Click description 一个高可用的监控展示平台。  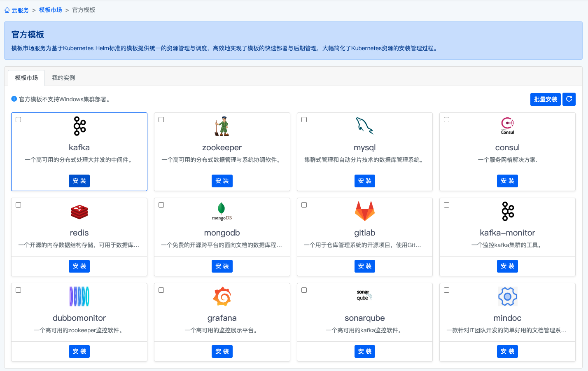pos(222,330)
